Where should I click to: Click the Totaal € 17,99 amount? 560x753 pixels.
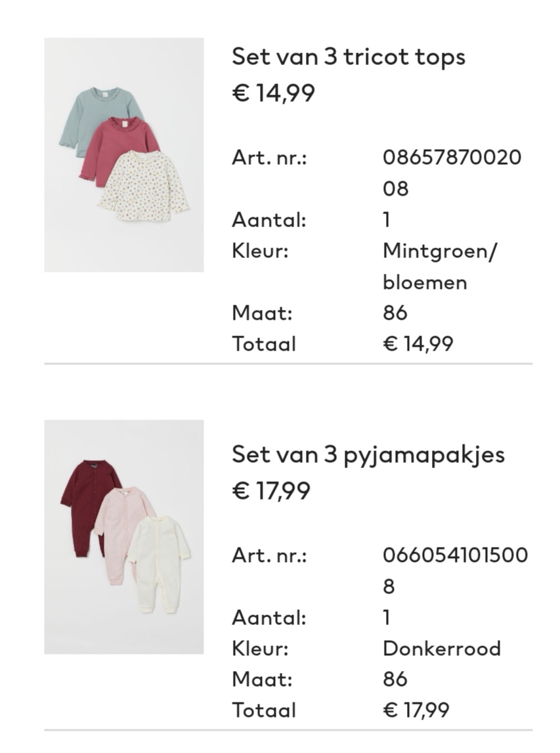(416, 710)
